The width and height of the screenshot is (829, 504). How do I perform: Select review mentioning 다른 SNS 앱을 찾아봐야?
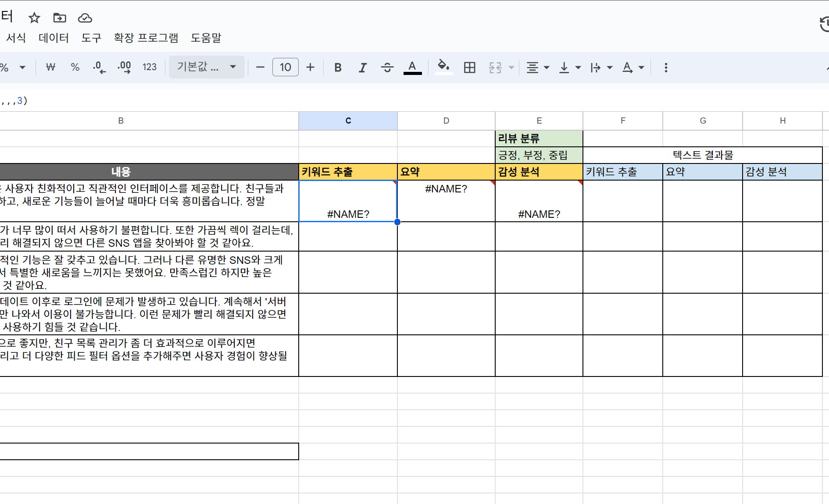coord(149,236)
